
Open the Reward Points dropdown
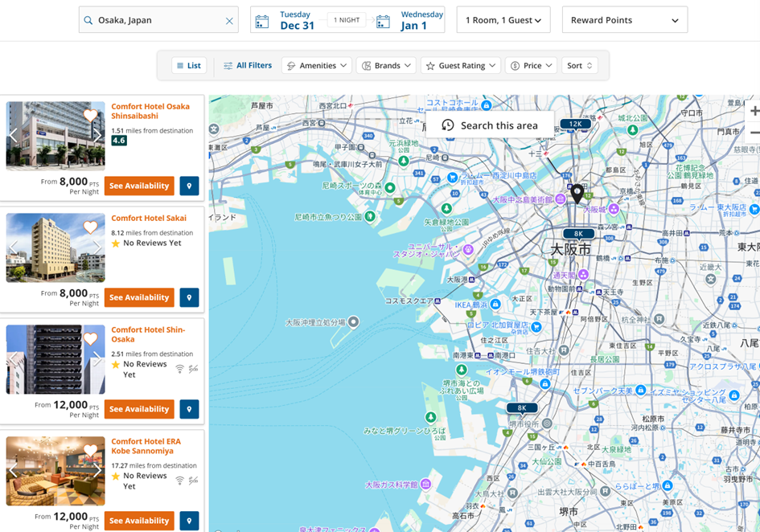tap(625, 20)
